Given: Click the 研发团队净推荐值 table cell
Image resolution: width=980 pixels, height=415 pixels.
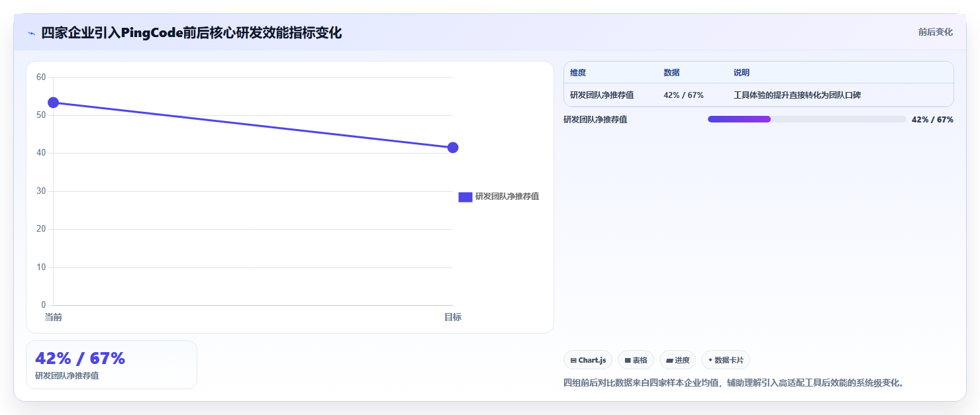Looking at the screenshot, I should click(602, 95).
